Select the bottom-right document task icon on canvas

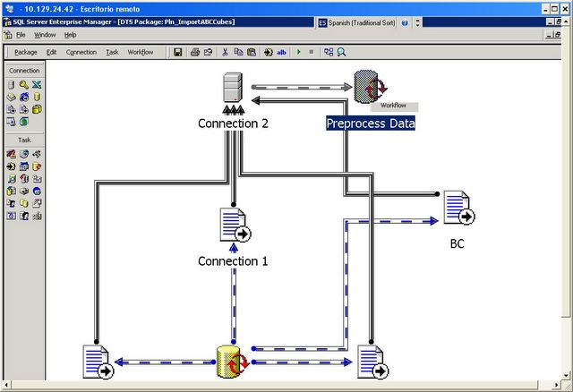tap(373, 362)
